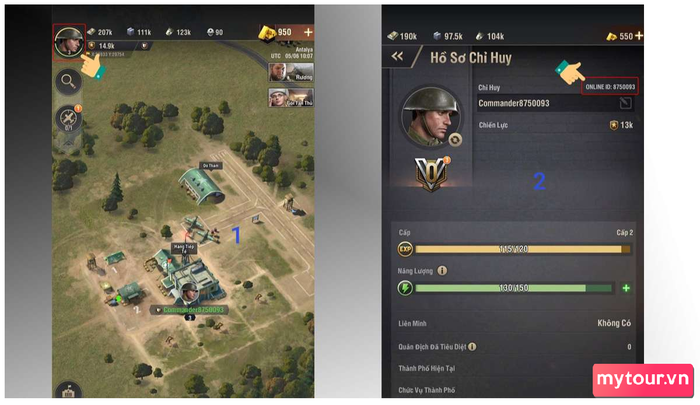Expand the chevron below the airplane icon
Viewport: 700px width, 405px height.
coord(68,143)
